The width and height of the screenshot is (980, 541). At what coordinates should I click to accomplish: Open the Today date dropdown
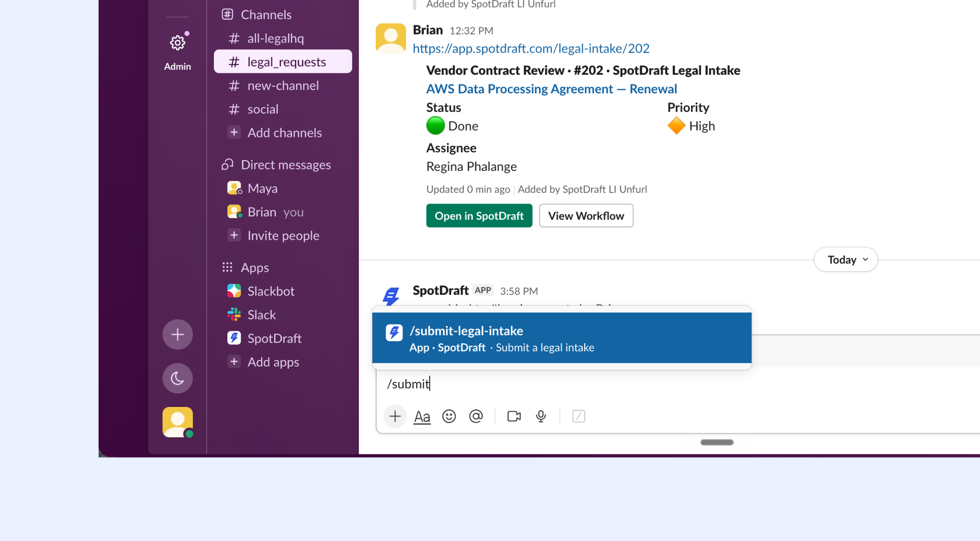[846, 259]
